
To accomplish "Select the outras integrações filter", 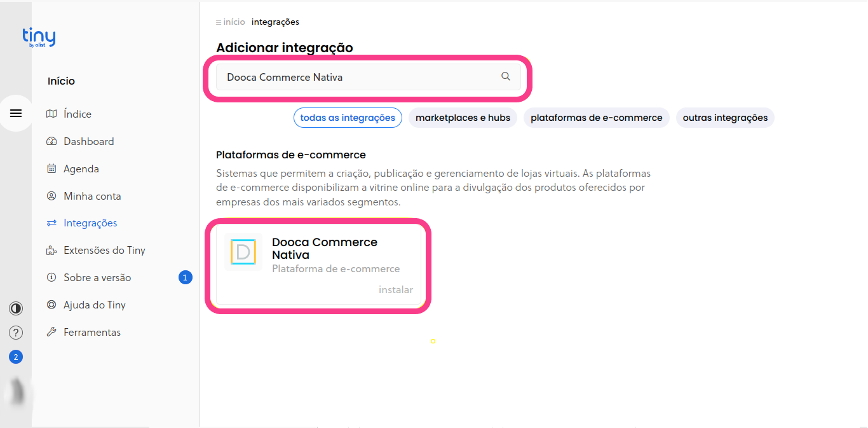I will click(x=725, y=118).
